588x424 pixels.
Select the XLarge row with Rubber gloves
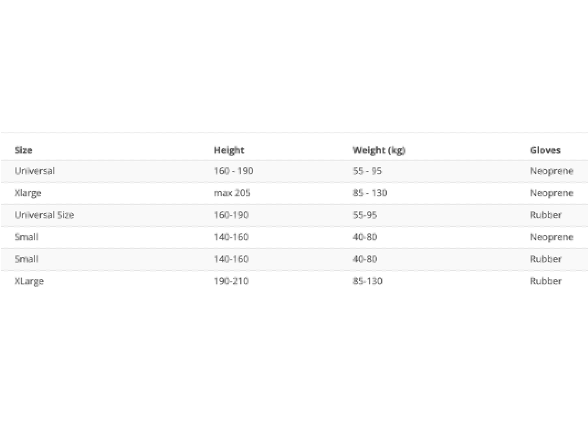tap(294, 281)
